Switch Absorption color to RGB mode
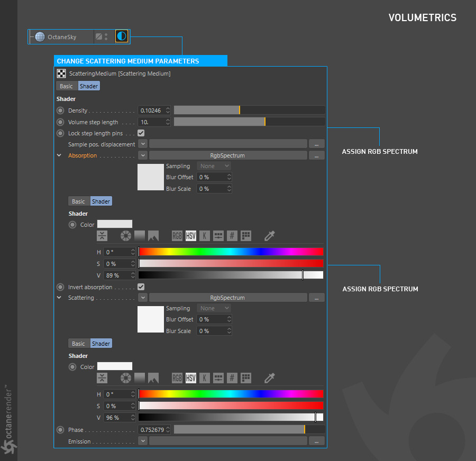476x461 pixels. point(177,236)
